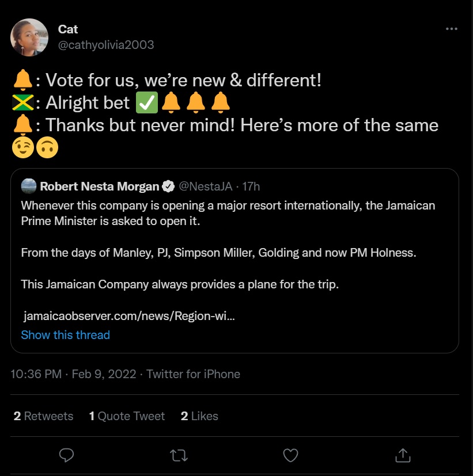
Task: Click the 17h timestamp on quoted tweet
Action: pyautogui.click(x=251, y=186)
